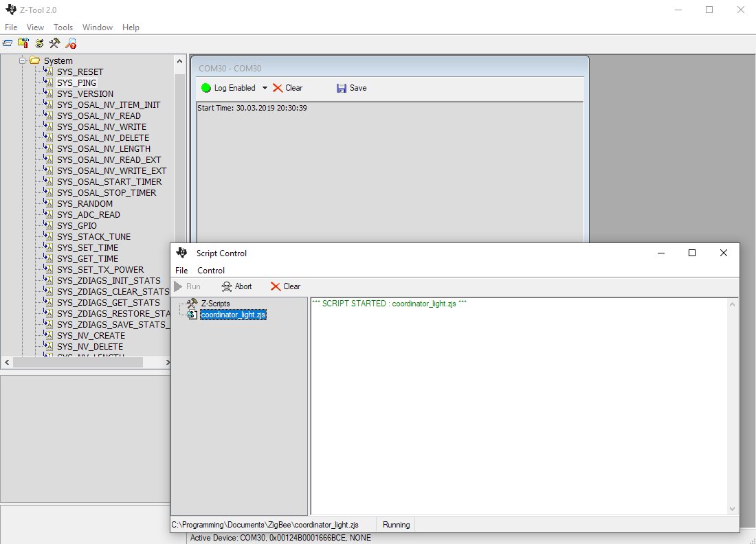This screenshot has width=756, height=544.
Task: Click the SYS_ADC_READ command icon
Action: [48, 214]
